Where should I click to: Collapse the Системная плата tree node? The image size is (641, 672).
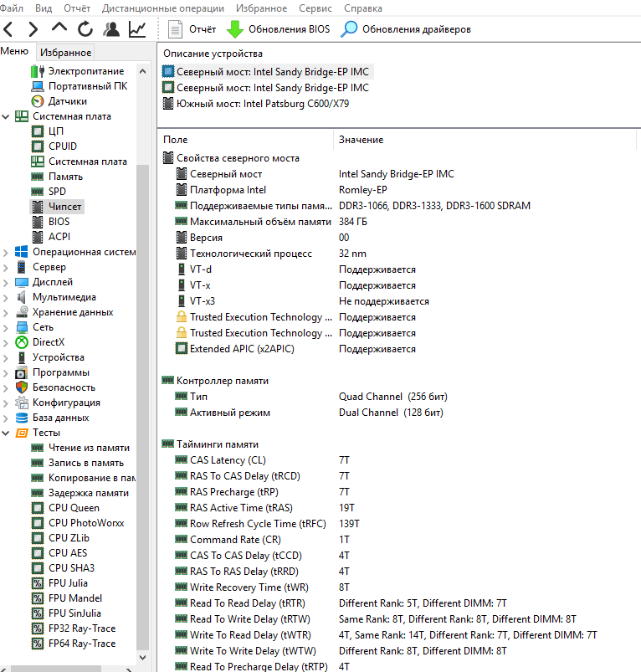click(6, 116)
